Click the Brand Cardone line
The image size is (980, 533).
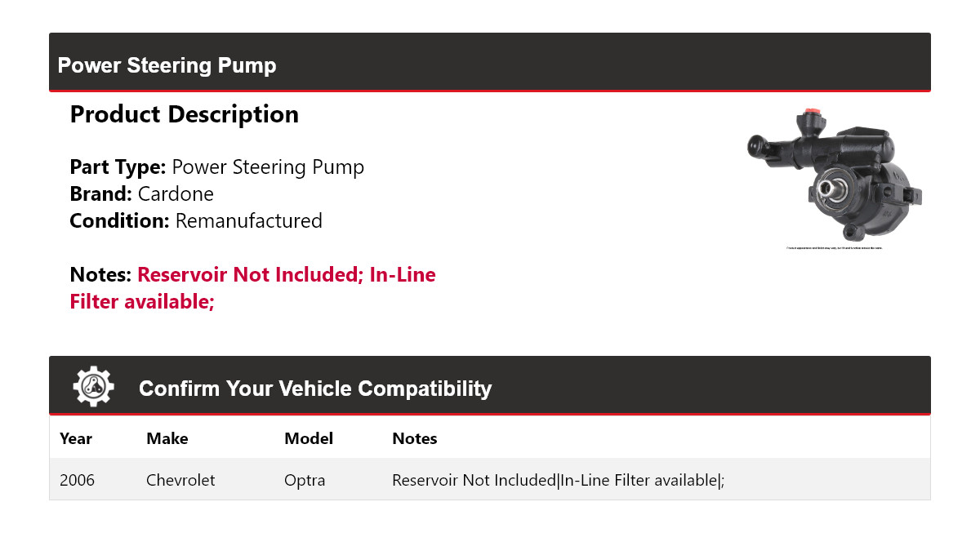(141, 194)
